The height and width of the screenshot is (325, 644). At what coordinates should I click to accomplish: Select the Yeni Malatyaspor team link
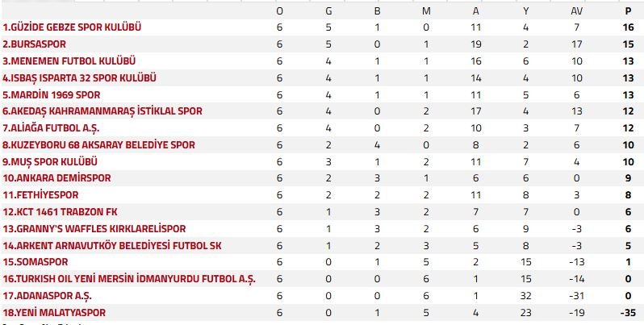point(54,312)
